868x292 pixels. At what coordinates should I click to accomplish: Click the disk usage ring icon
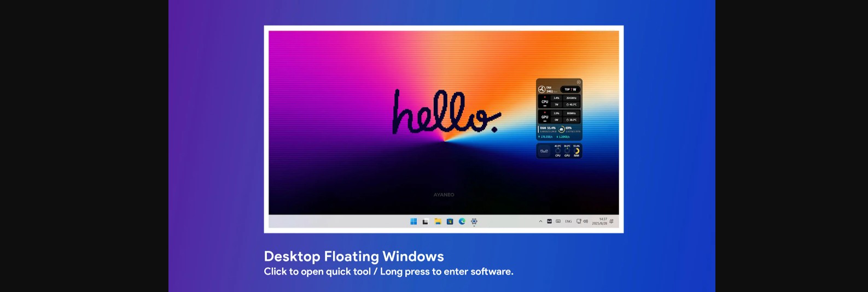coord(561,130)
